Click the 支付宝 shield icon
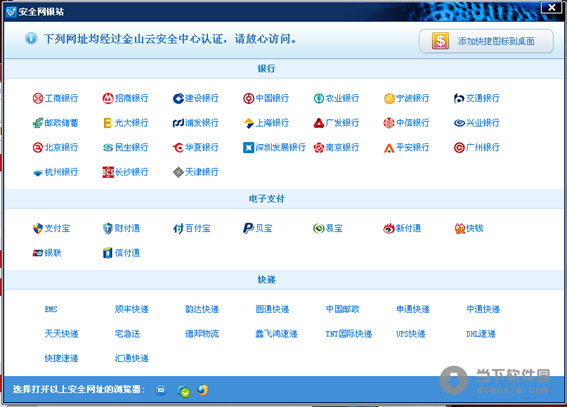This screenshot has width=567, height=407. pyautogui.click(x=38, y=228)
